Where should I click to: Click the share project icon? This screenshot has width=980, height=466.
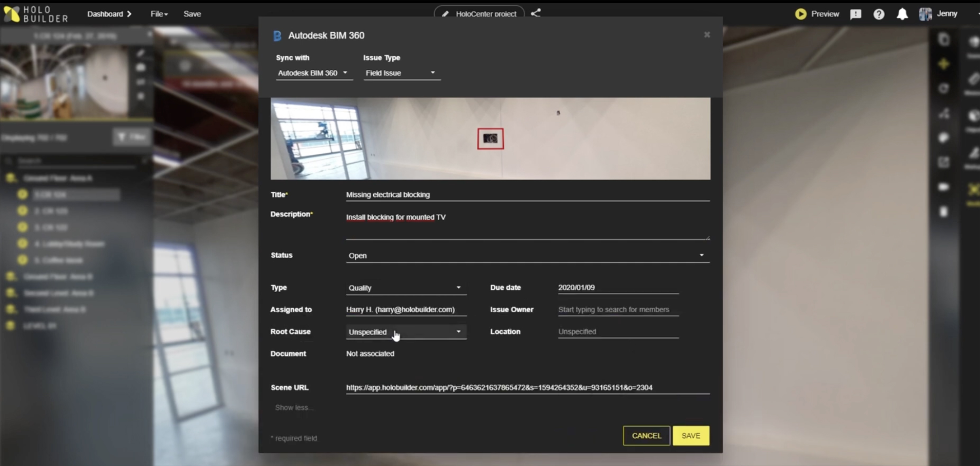coord(536,13)
